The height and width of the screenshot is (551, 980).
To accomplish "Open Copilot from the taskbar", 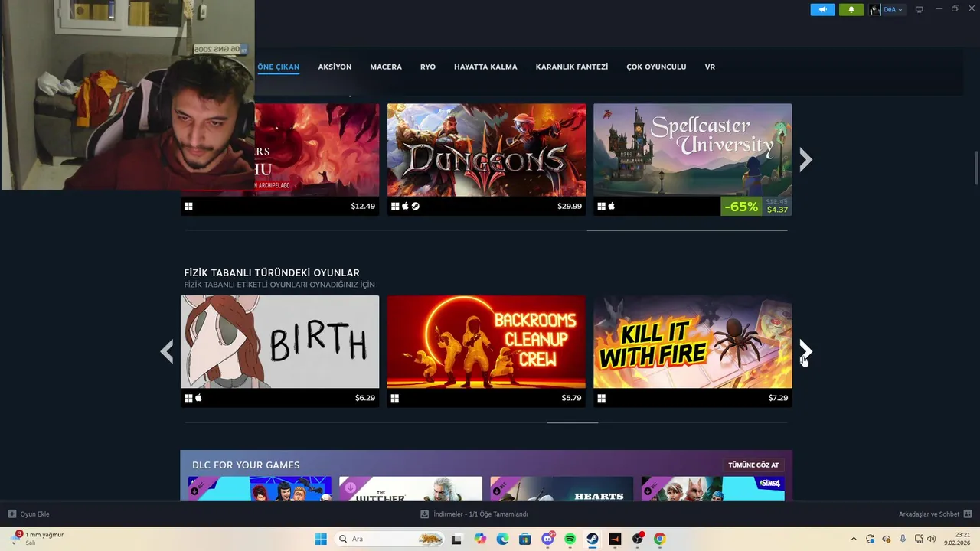I will 480,539.
